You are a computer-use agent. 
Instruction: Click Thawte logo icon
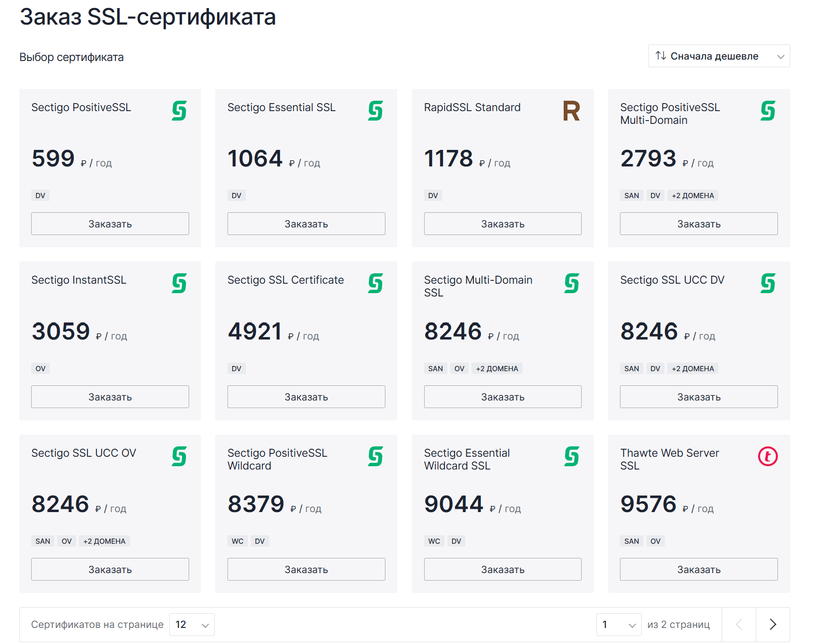point(768,456)
